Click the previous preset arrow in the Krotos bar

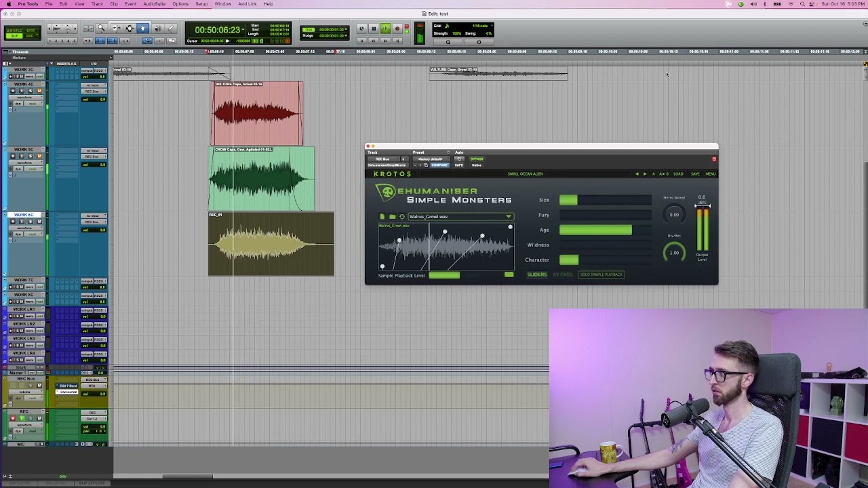click(637, 174)
